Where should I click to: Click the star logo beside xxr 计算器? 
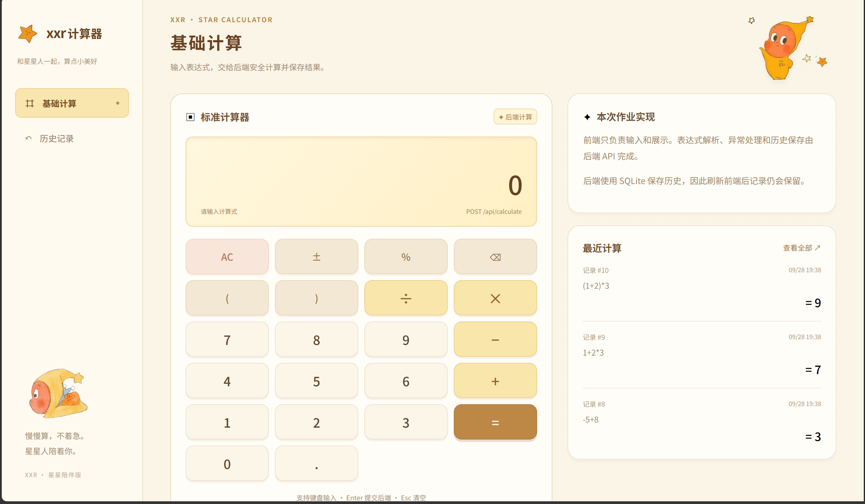coord(28,34)
